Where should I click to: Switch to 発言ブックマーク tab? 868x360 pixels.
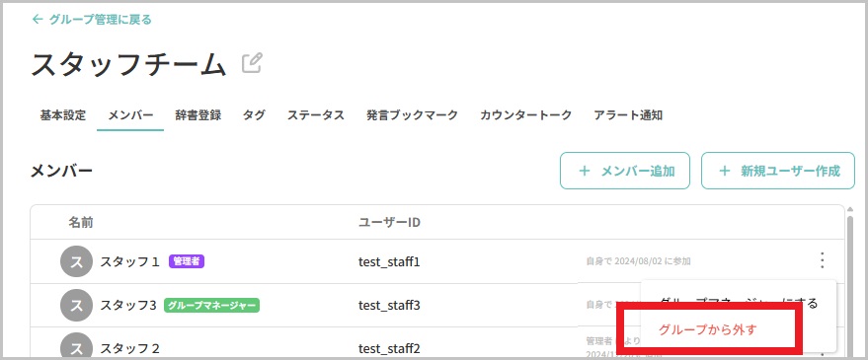point(412,115)
